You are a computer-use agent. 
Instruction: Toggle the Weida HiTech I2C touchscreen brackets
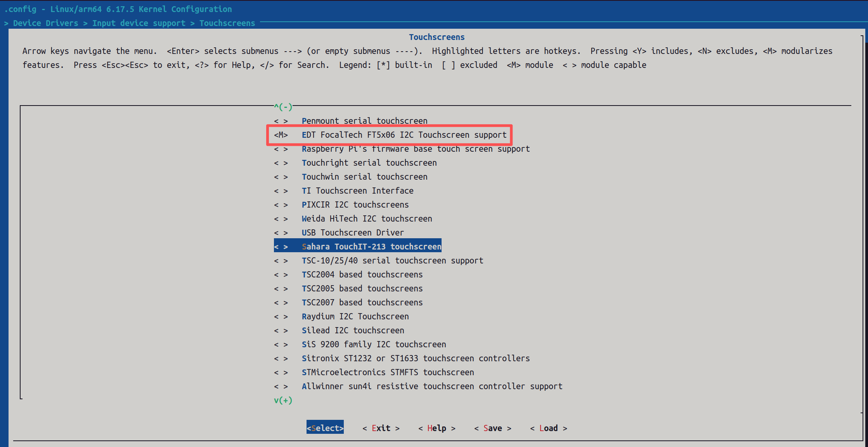tap(281, 219)
